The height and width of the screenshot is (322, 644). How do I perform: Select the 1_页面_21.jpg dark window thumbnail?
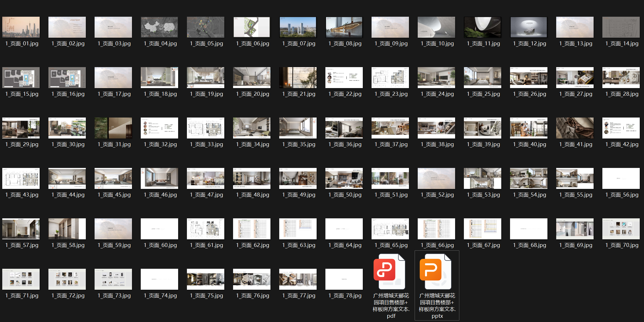tap(298, 78)
